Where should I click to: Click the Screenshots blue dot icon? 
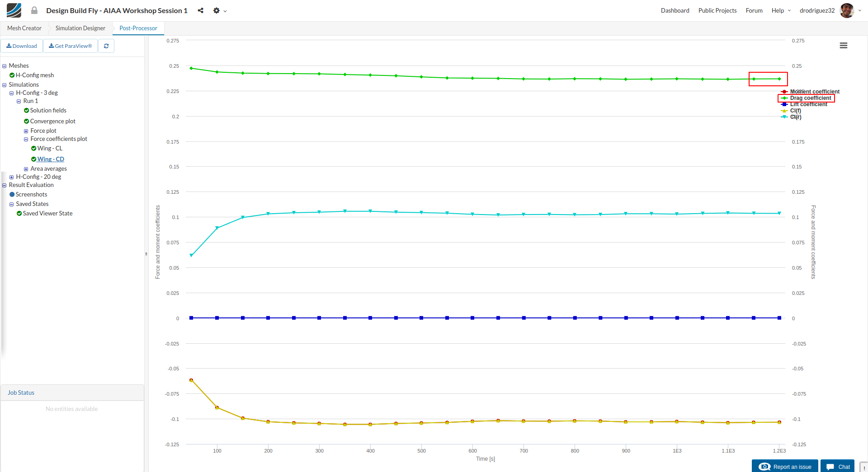12,194
